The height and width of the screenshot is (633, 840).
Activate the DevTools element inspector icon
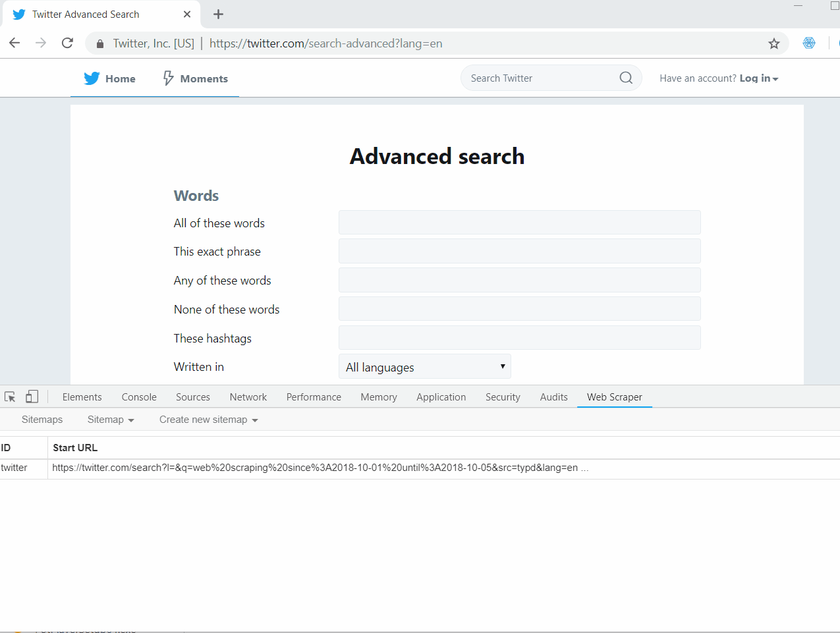point(9,397)
